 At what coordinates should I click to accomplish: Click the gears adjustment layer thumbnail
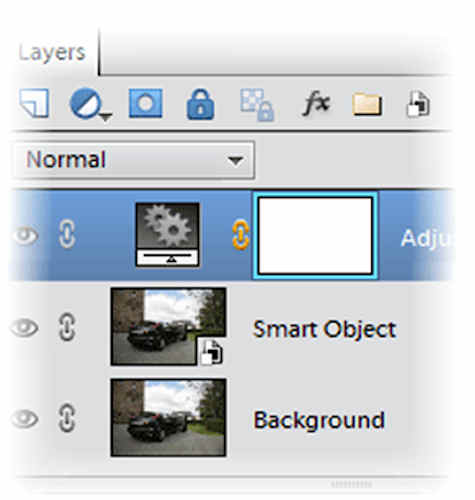click(x=167, y=235)
